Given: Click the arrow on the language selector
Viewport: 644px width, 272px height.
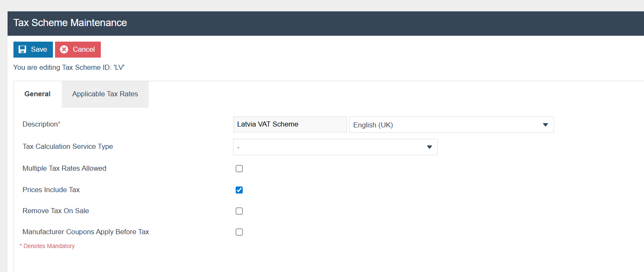Looking at the screenshot, I should click(x=545, y=125).
